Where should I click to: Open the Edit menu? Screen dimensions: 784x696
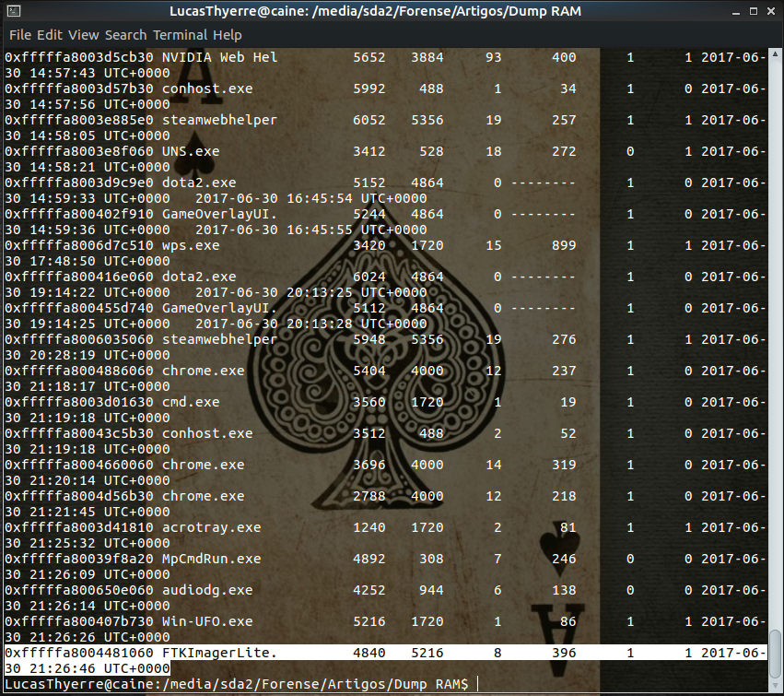coord(50,35)
